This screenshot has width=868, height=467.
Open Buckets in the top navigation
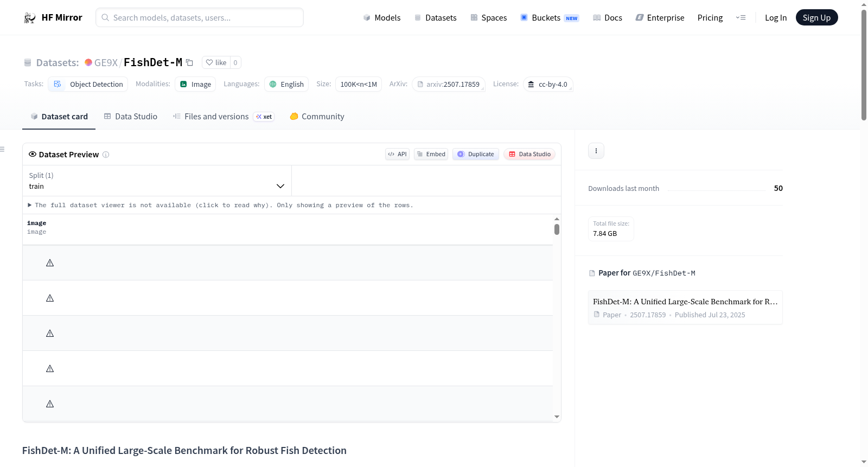click(x=550, y=17)
